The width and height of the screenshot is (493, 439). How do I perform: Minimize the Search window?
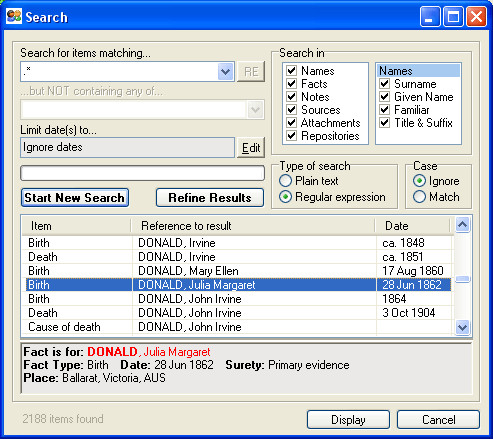tap(430, 16)
